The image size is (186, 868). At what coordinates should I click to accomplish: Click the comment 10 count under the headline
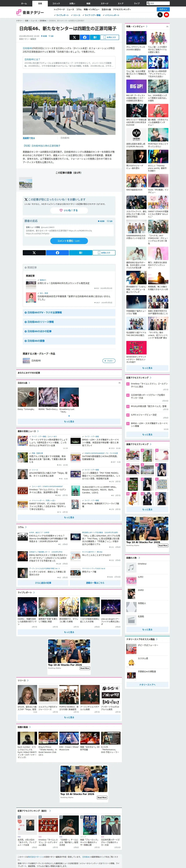(51, 36)
